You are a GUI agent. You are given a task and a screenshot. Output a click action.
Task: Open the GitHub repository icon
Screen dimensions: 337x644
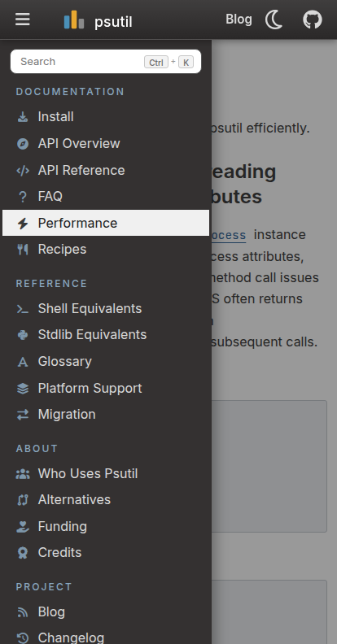(313, 20)
